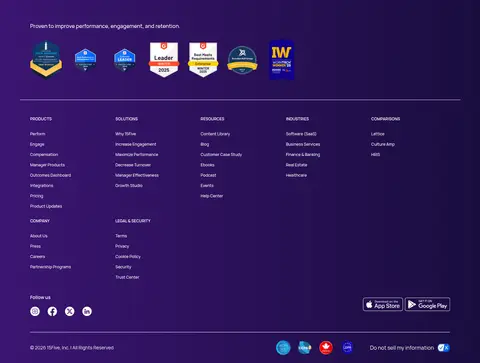Click the Google Play download badge
This screenshot has width=480, height=363.
[427, 304]
